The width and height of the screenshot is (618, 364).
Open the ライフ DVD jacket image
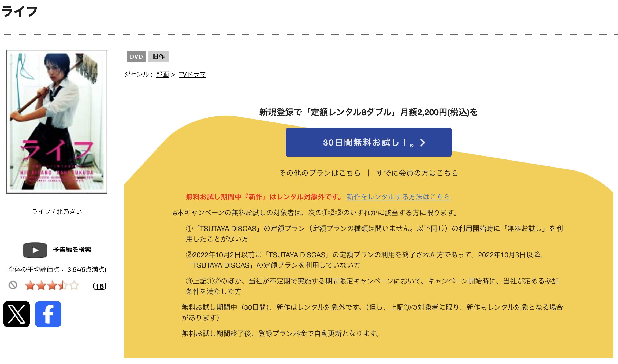point(57,122)
